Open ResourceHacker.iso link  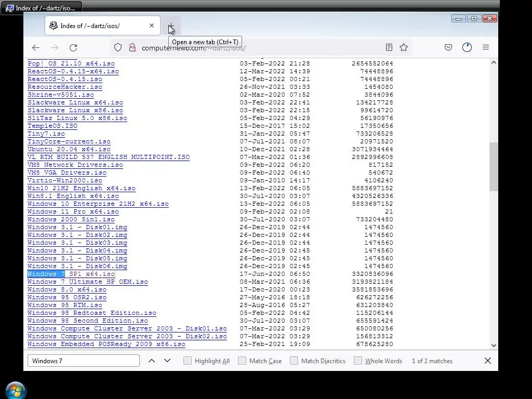(x=65, y=87)
